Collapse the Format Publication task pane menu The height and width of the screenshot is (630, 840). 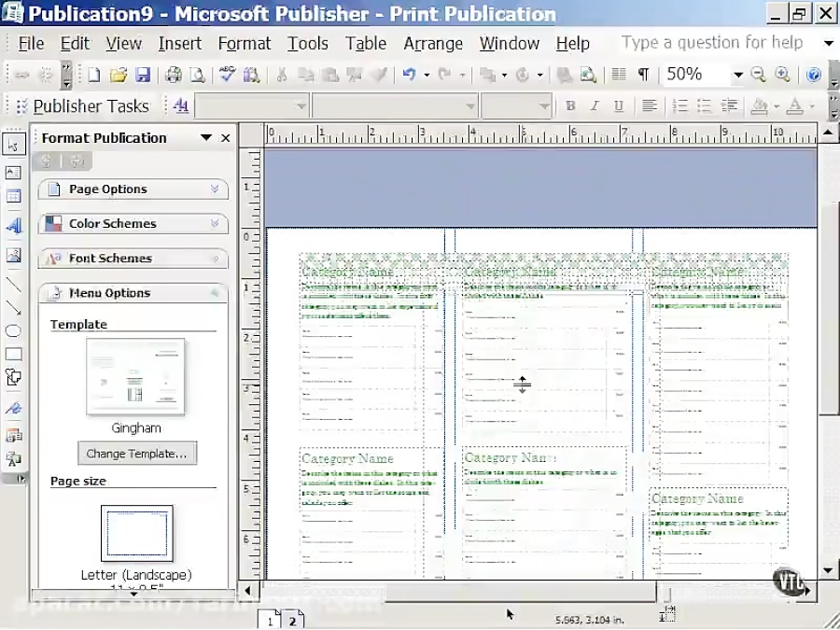[x=206, y=137]
